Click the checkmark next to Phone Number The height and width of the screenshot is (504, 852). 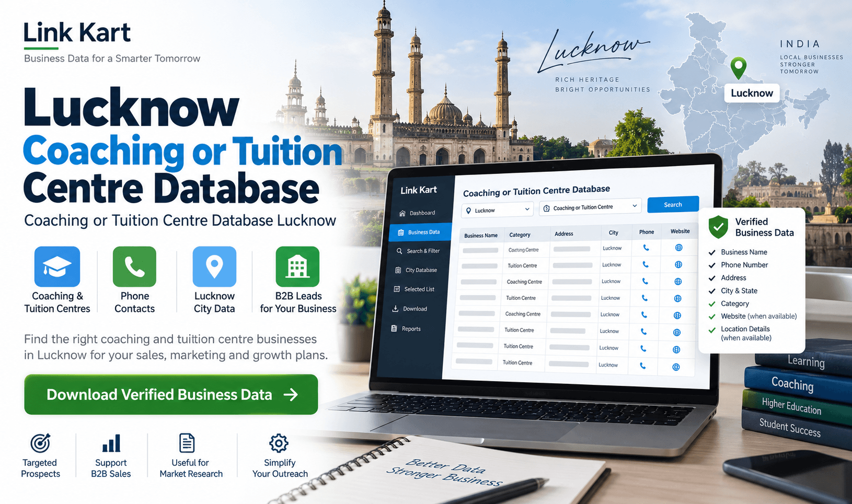(x=711, y=265)
